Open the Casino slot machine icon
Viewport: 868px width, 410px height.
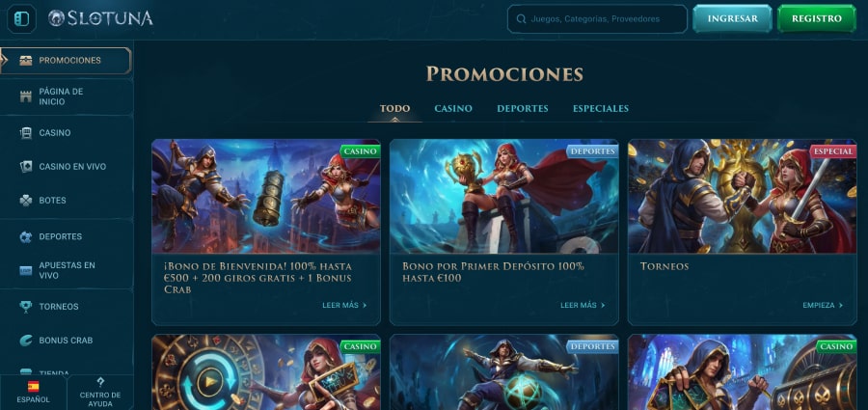click(x=25, y=133)
